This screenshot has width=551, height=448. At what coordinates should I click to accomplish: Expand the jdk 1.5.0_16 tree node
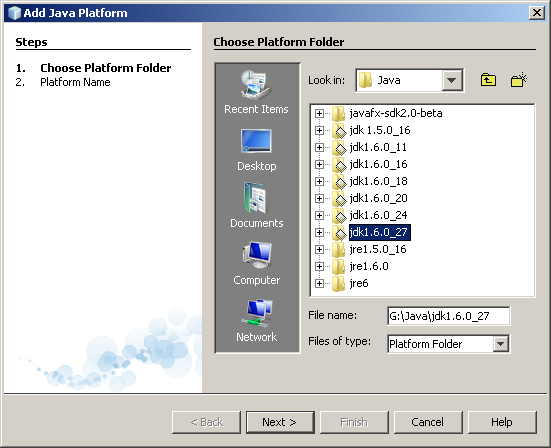[319, 130]
